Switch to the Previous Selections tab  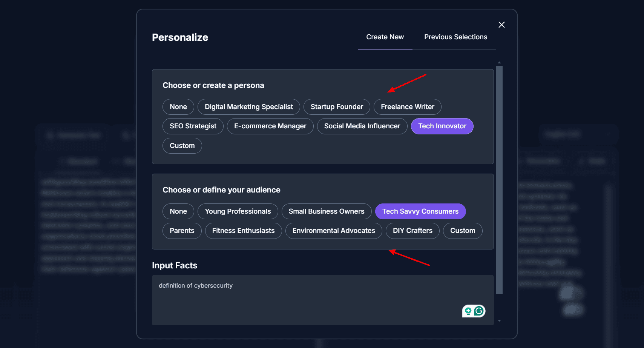pos(455,37)
